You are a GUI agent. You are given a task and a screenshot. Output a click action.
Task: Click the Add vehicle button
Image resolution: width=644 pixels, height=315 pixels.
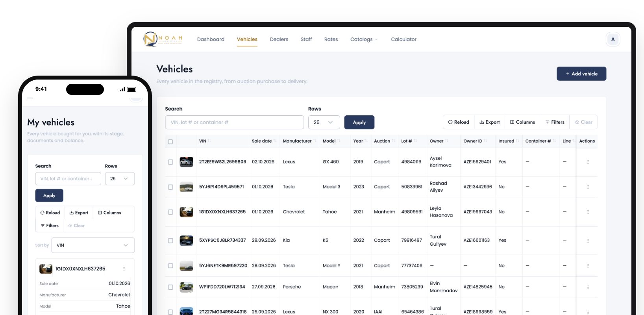tap(581, 74)
